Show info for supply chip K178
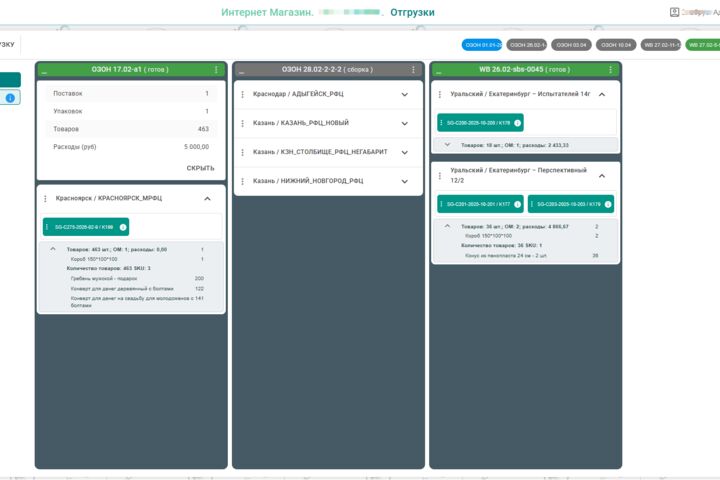The width and height of the screenshot is (720, 480). pos(518,123)
